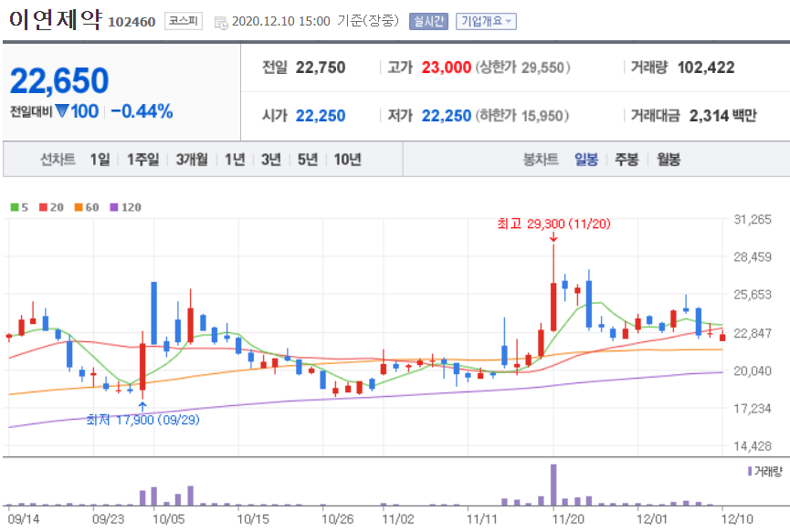Click the 31,265 price axis label
Viewport: 790px width, 532px height.
[753, 219]
